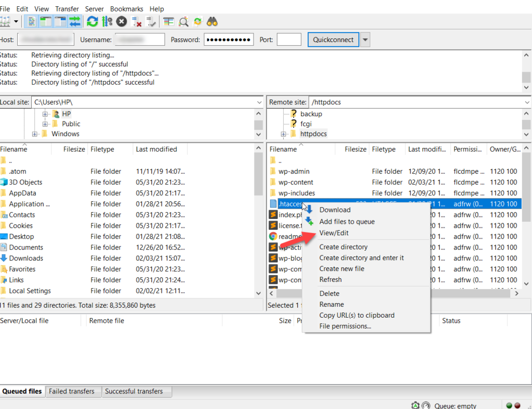This screenshot has height=409, width=532.
Task: Disconnect from the visible server icon
Action: [137, 22]
